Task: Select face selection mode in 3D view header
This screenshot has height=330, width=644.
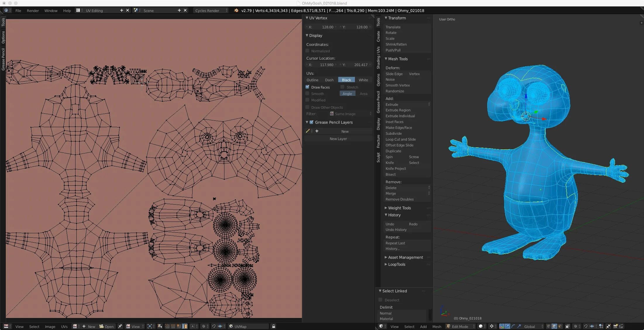Action: (560, 326)
